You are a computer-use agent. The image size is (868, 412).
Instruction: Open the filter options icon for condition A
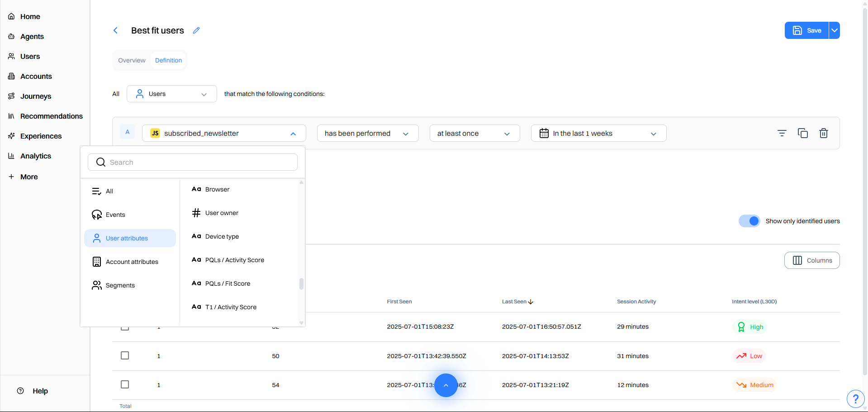[782, 133]
